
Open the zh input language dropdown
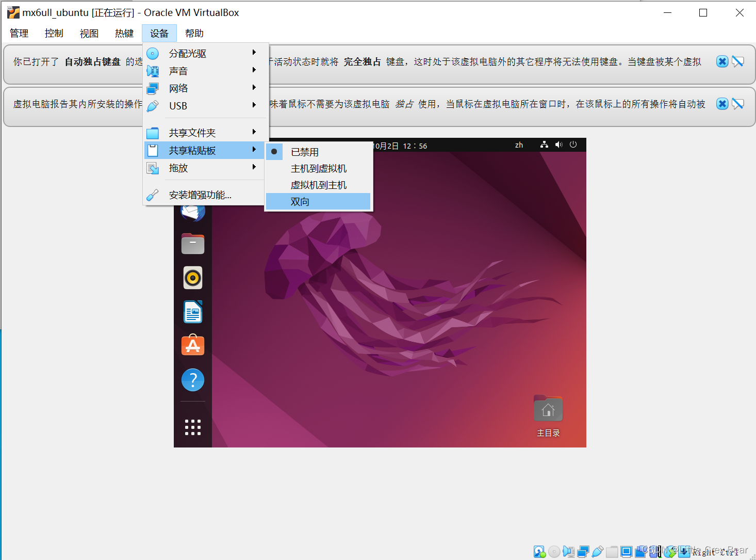519,145
